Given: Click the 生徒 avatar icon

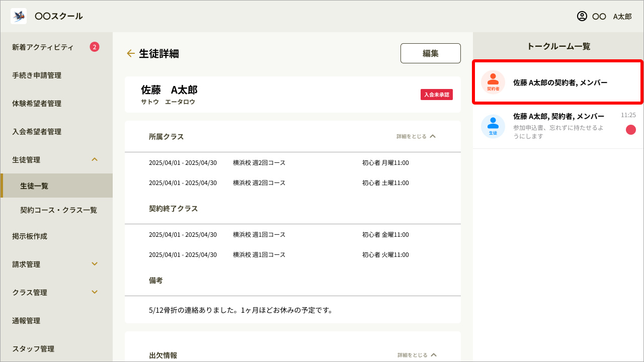Looking at the screenshot, I should 493,126.
